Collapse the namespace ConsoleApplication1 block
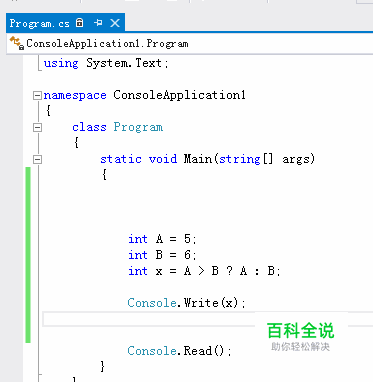Image resolution: width=373 pixels, height=382 pixels. (x=37, y=96)
